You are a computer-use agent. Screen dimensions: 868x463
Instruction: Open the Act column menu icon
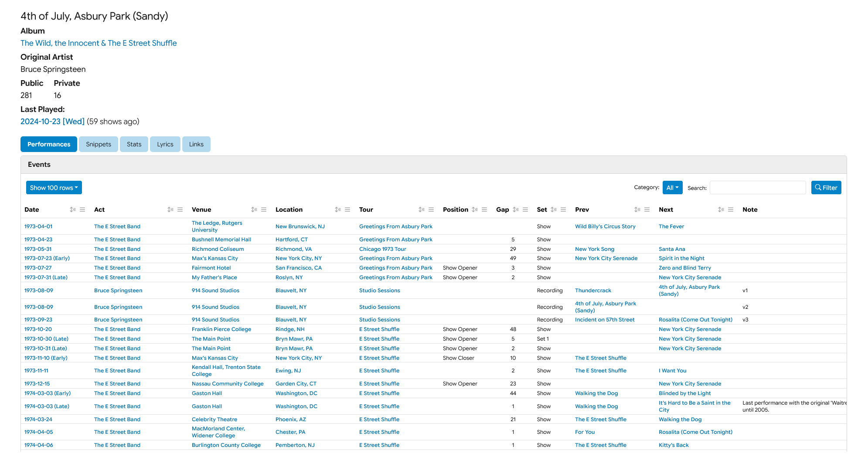(180, 210)
